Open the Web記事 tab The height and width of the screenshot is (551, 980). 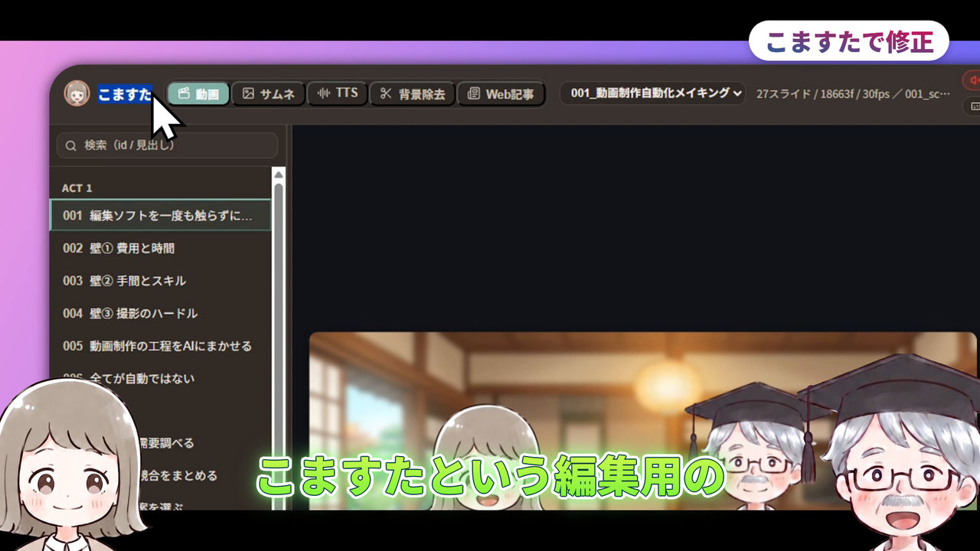point(501,94)
